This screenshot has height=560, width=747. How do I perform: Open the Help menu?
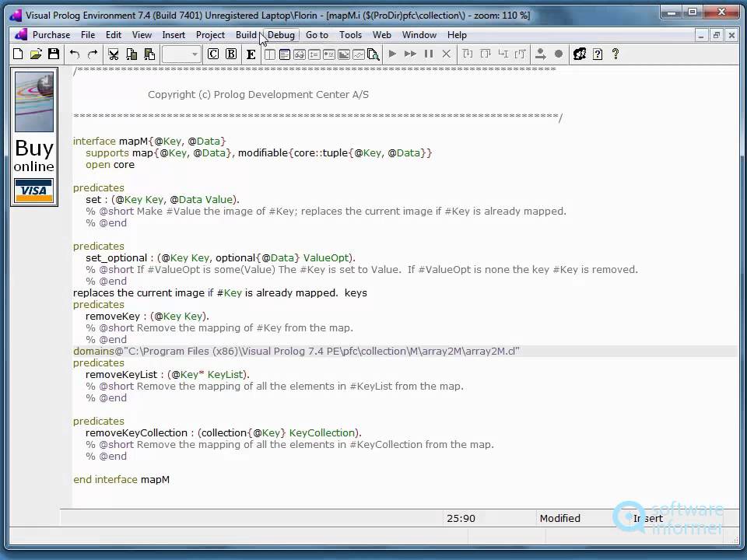(457, 35)
